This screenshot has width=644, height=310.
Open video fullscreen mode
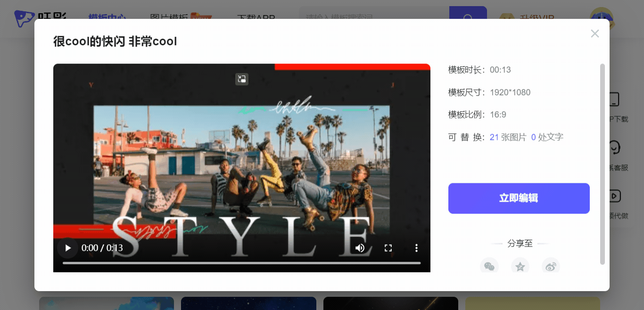(388, 248)
